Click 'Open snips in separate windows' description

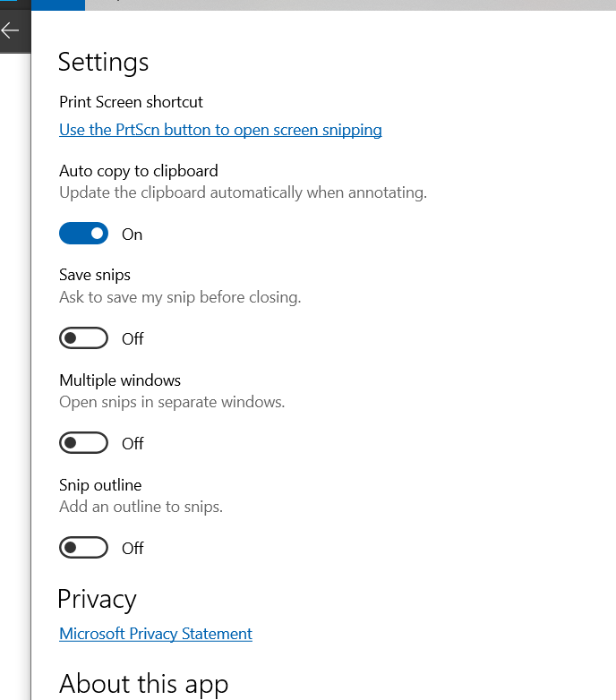(172, 402)
